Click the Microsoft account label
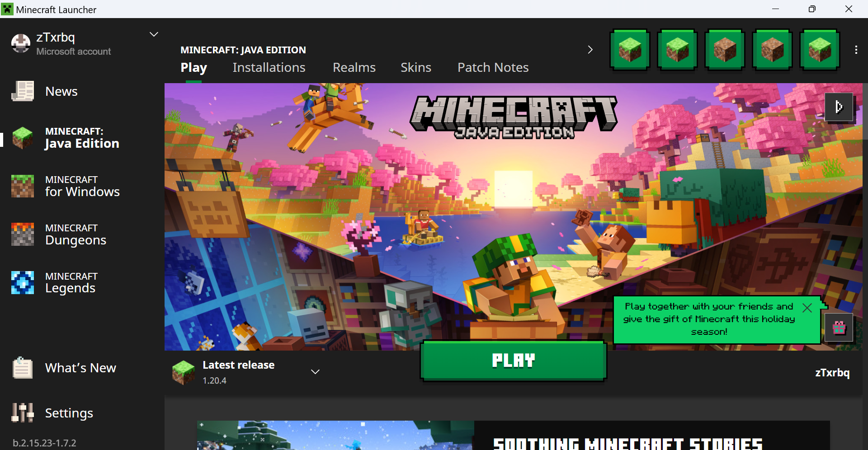 [x=74, y=52]
